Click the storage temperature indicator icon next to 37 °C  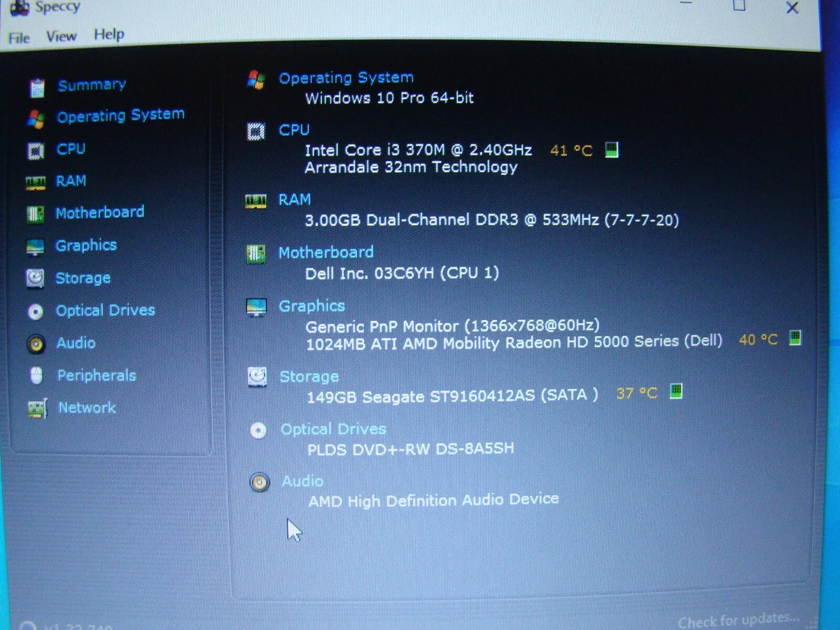pos(675,391)
